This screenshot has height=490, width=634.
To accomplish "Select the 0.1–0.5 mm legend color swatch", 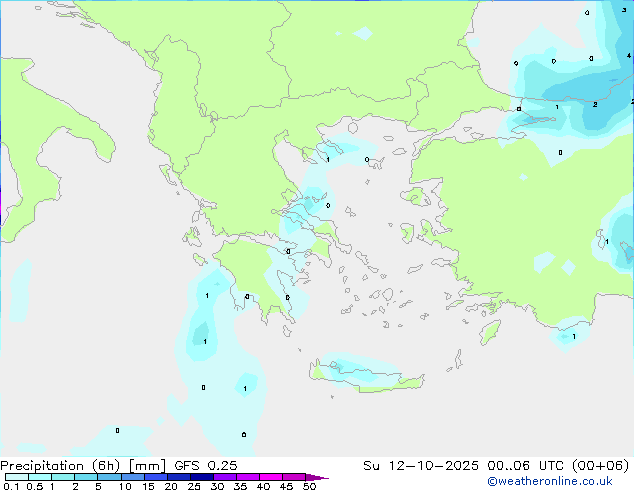I will tap(17, 477).
